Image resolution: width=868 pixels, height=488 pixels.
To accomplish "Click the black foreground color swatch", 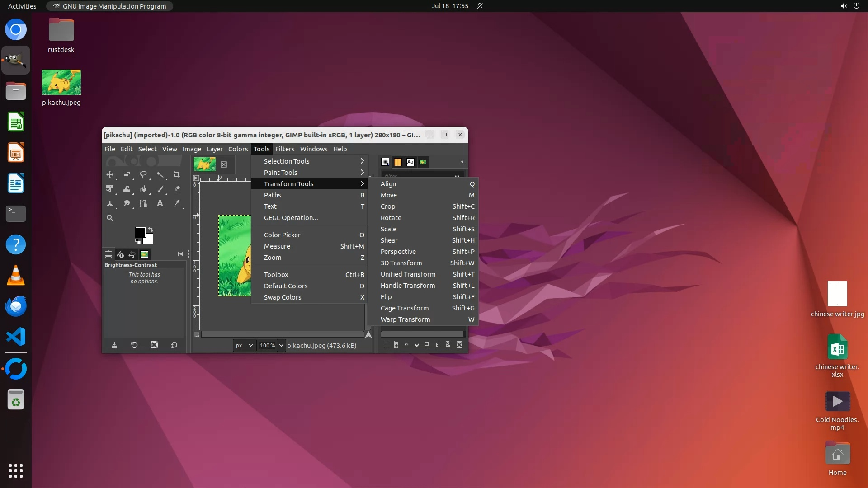I will click(x=140, y=232).
